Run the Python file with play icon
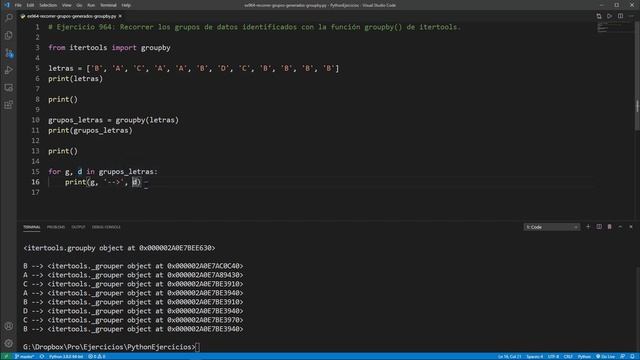The height and width of the screenshot is (360, 640). coord(609,16)
